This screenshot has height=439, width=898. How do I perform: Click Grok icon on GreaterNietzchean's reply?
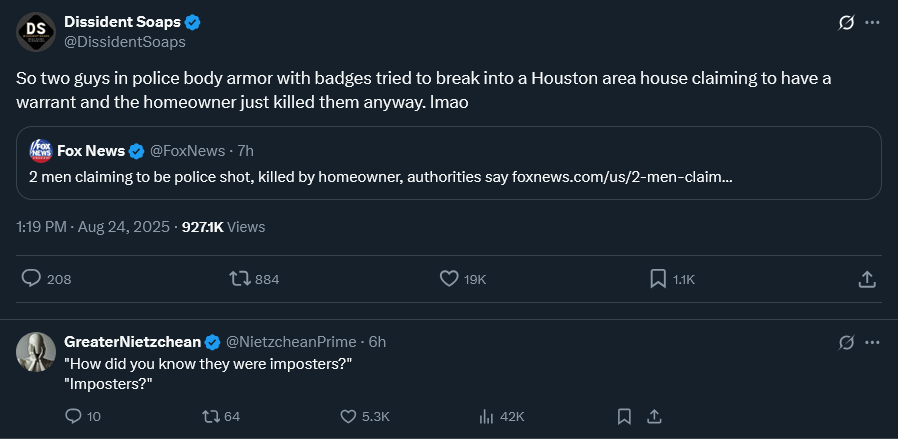coord(846,342)
